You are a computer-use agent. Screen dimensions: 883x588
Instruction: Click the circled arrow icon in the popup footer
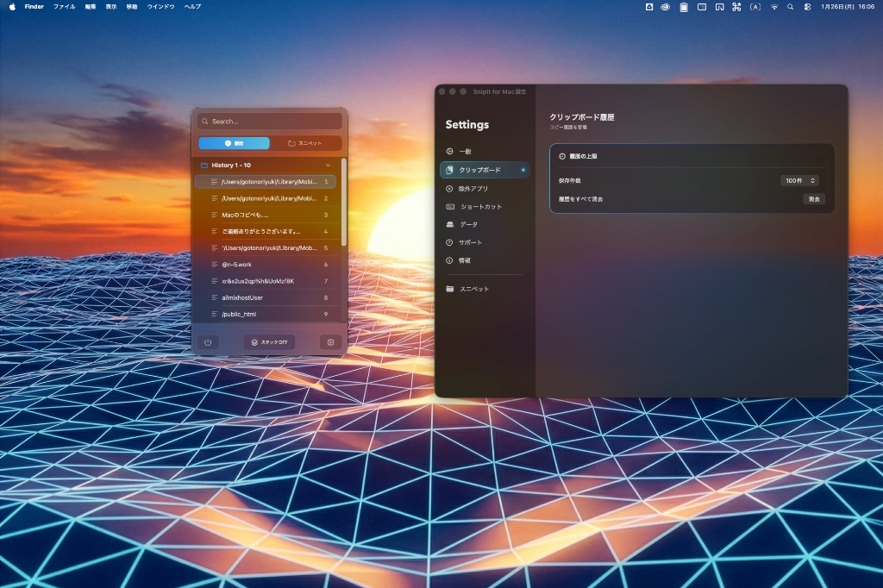pos(329,341)
